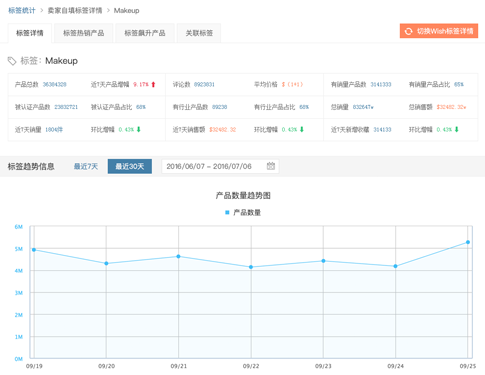Click the orange 平均价格 value
The height and width of the screenshot is (375, 485).
[x=292, y=84]
